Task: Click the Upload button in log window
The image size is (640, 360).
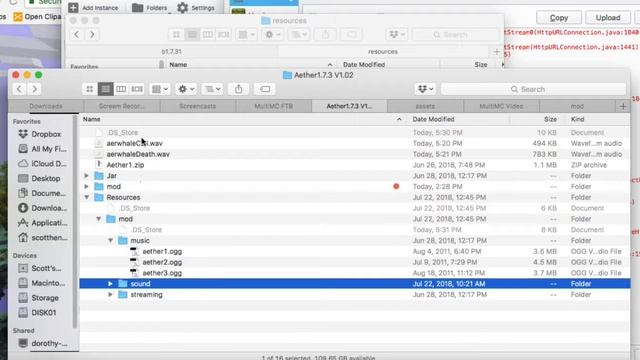Action: [608, 18]
